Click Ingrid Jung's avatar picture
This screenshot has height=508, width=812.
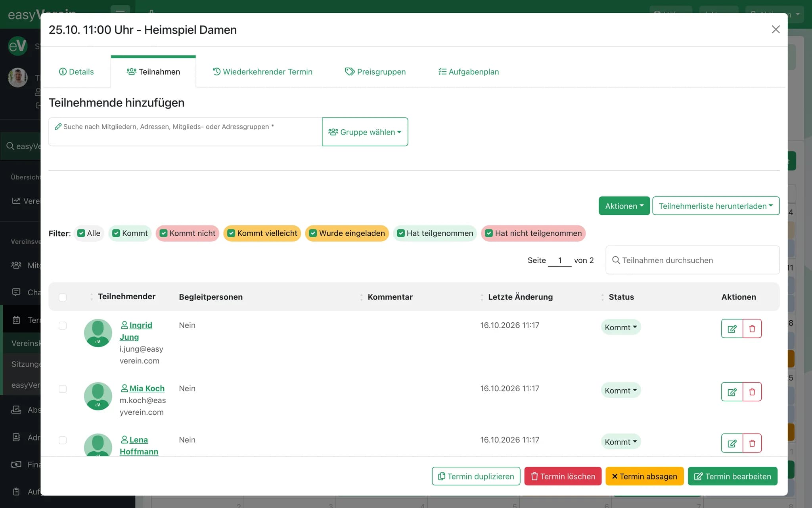point(98,333)
